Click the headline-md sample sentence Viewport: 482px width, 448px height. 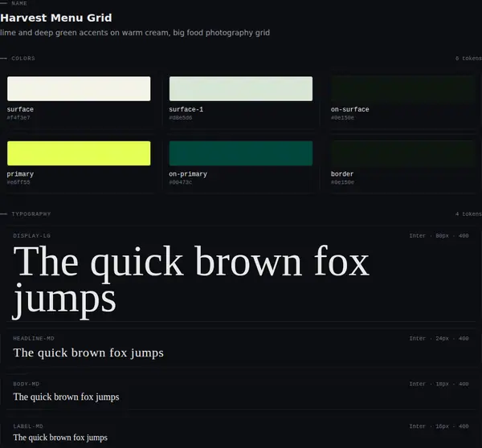pyautogui.click(x=88, y=352)
